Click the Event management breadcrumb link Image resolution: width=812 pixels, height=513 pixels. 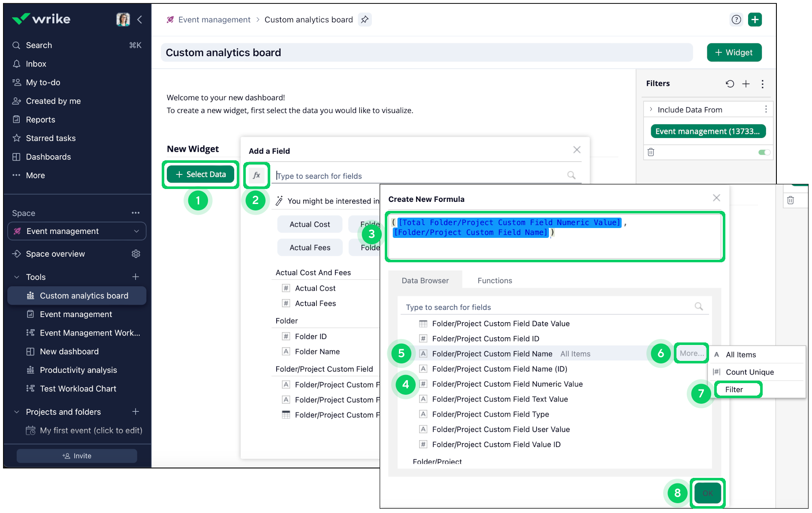214,20
